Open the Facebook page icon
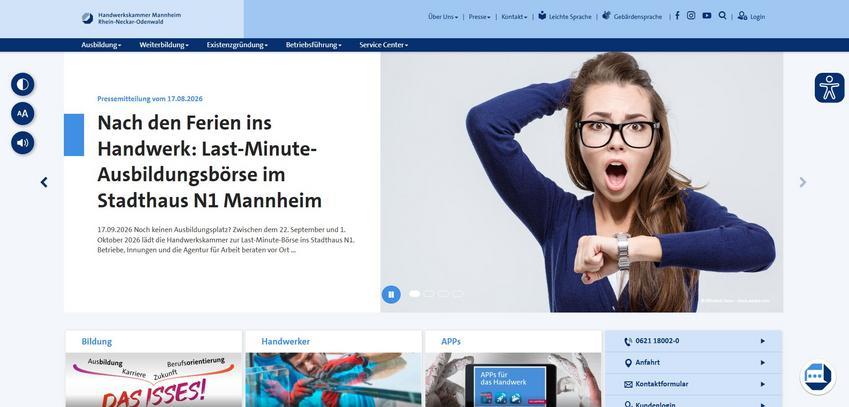Screen dimensions: 849x407 (677, 15)
